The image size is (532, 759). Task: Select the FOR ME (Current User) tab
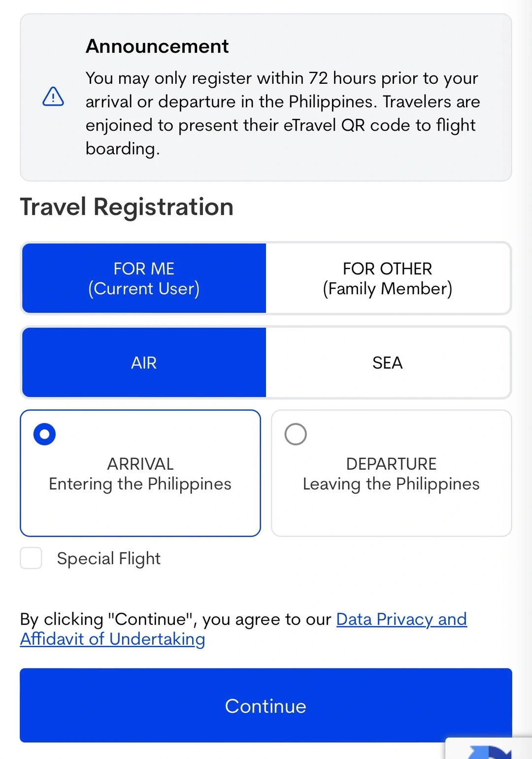pos(144,278)
